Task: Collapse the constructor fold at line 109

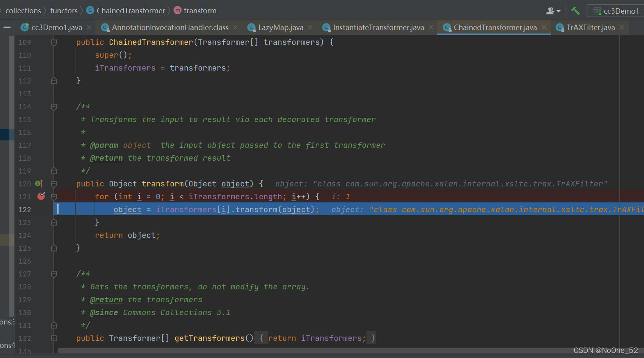Action: [x=54, y=42]
